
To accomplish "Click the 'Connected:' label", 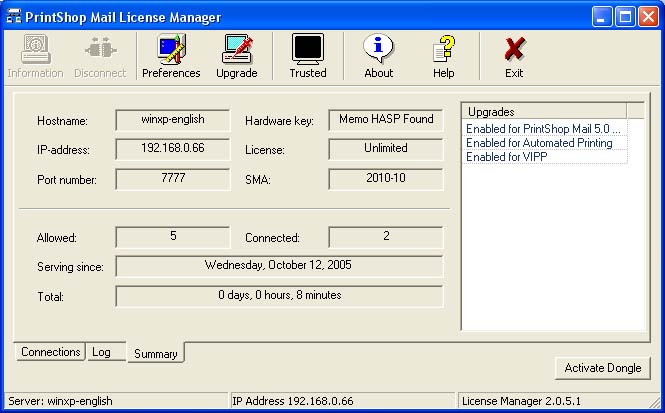I will [x=272, y=238].
